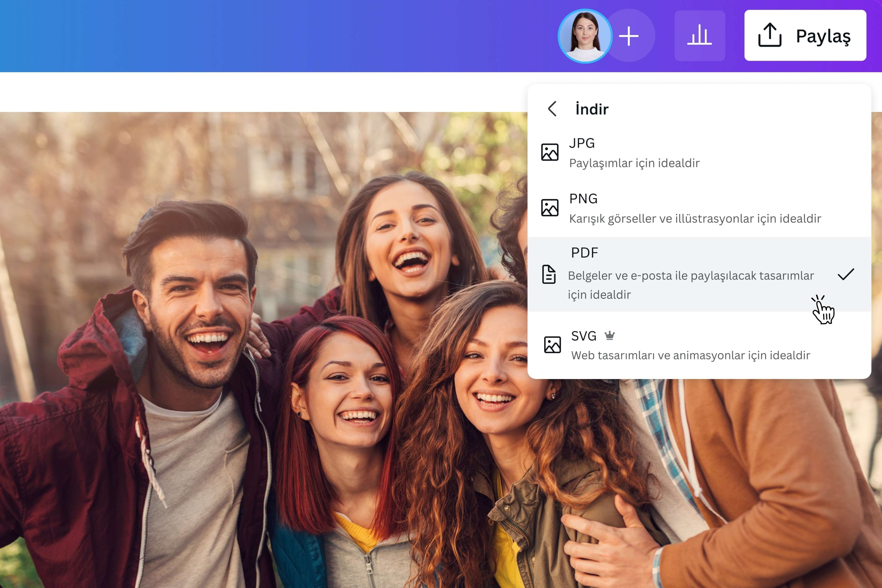The image size is (882, 588).
Task: Go back from the İndir panel
Action: 552,109
